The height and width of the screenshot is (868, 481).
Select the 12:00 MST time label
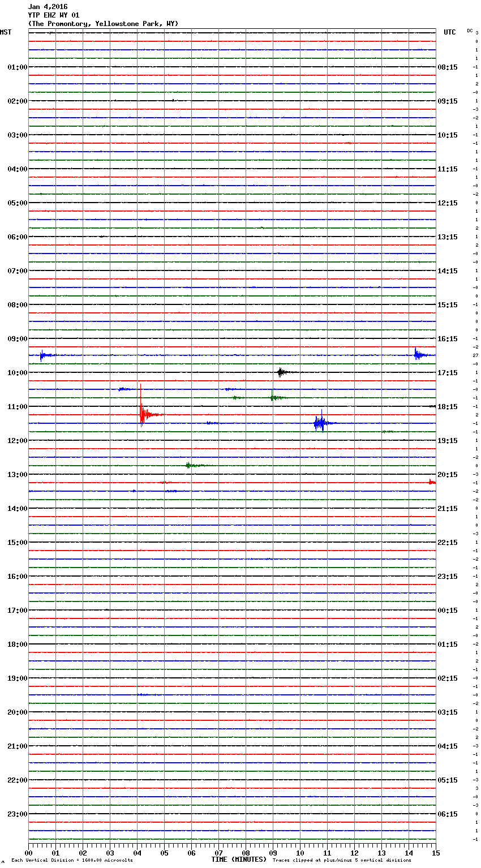tap(17, 440)
